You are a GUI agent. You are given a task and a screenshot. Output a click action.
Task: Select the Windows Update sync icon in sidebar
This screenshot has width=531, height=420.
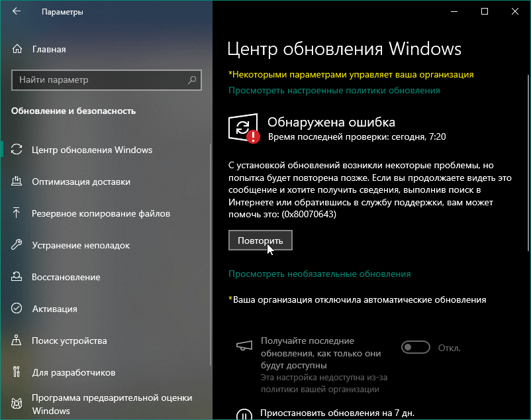pyautogui.click(x=17, y=150)
